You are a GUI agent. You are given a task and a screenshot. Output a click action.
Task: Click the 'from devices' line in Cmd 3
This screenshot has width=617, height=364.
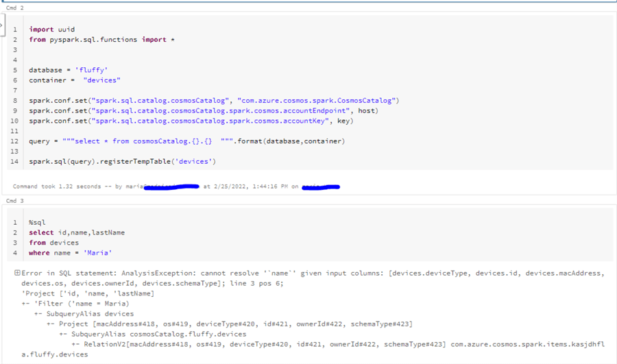tap(53, 243)
